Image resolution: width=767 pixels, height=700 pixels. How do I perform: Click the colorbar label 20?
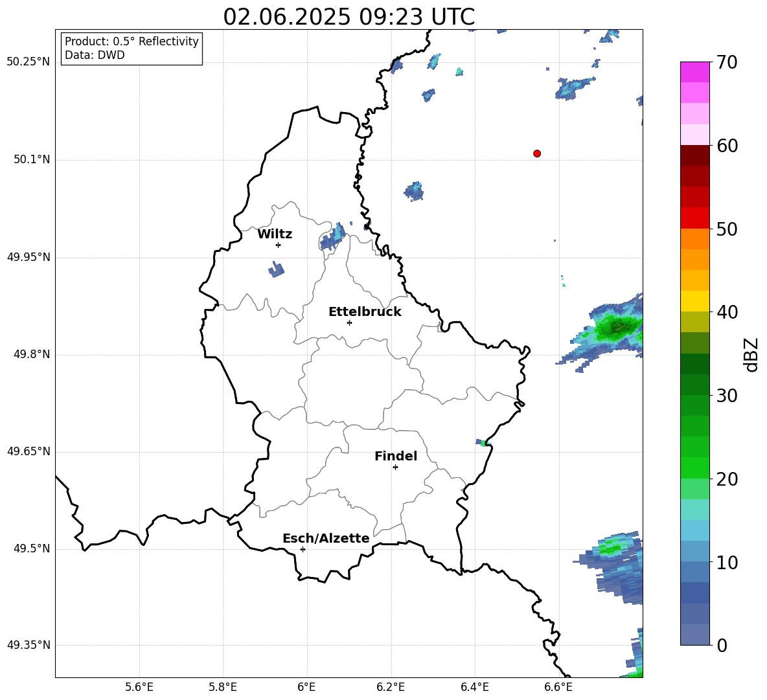tap(727, 479)
